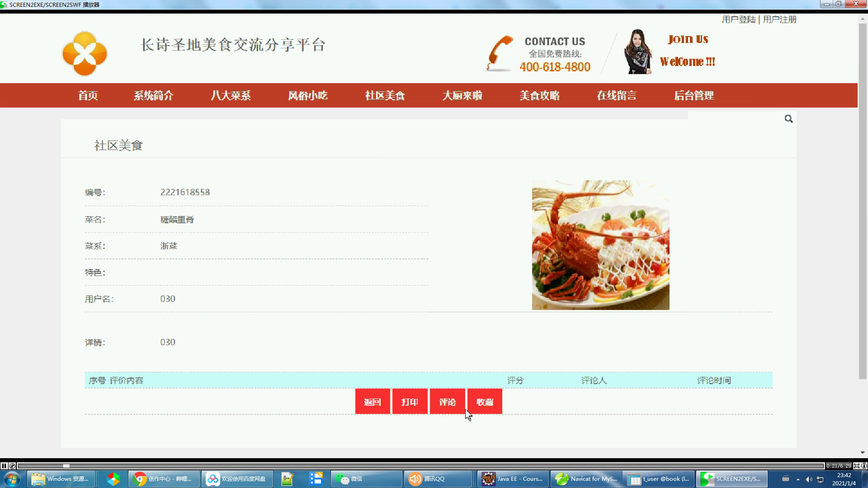Open the 系统简介 navigation item

(x=154, y=95)
